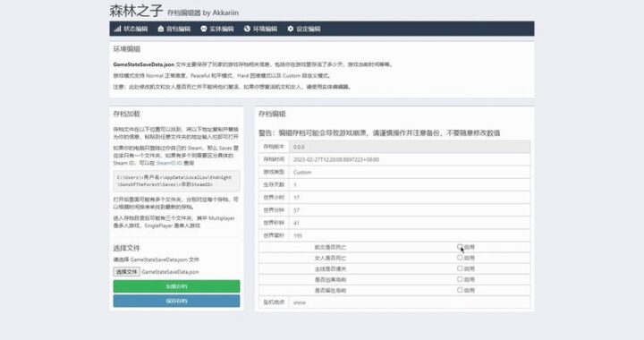Click the 世界分钟 field showing 57
Screen dimensions: 644x340
[x=410, y=210]
